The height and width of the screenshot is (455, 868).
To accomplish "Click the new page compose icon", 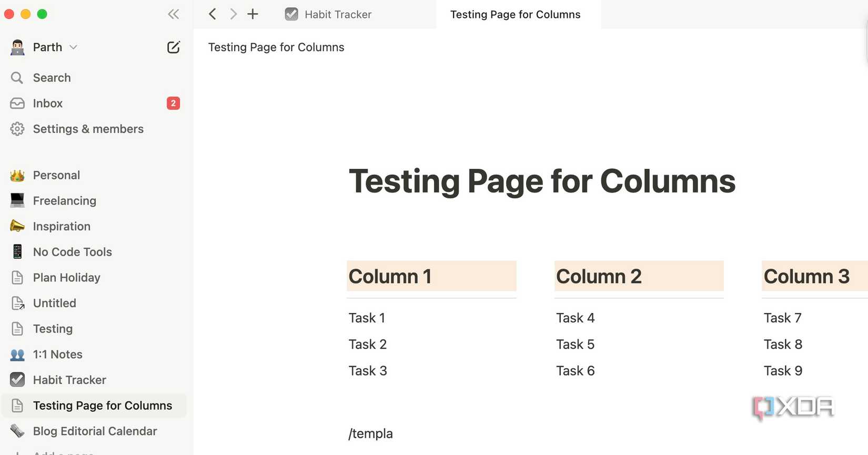I will (173, 47).
